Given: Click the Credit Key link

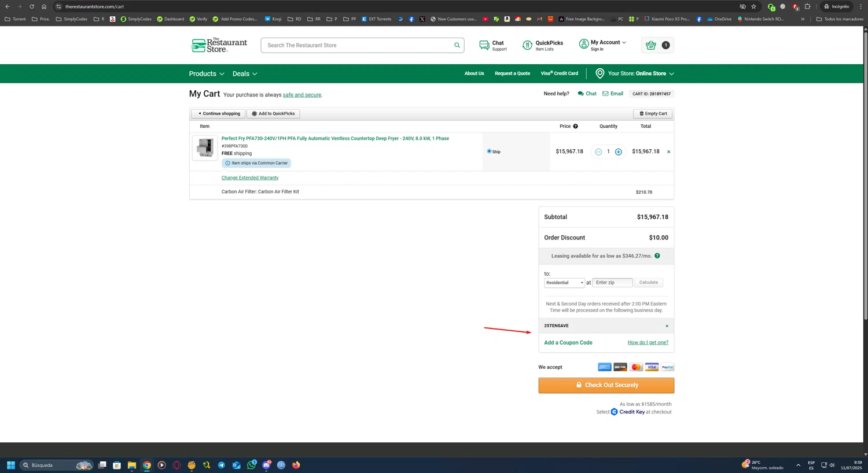Looking at the screenshot, I should 628,412.
